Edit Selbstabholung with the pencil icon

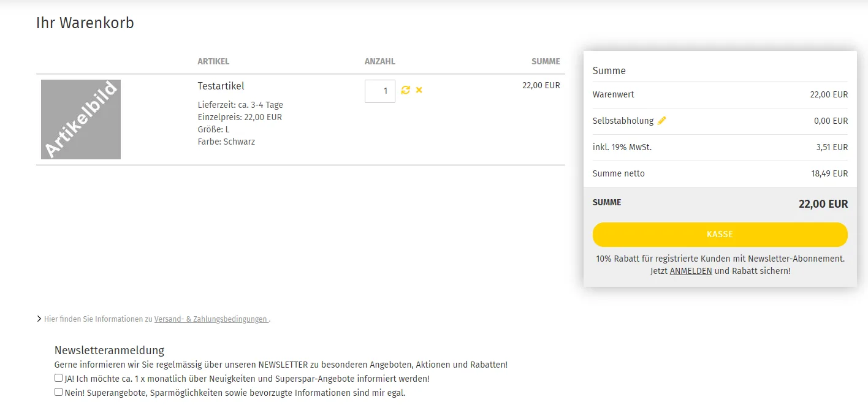(x=661, y=121)
